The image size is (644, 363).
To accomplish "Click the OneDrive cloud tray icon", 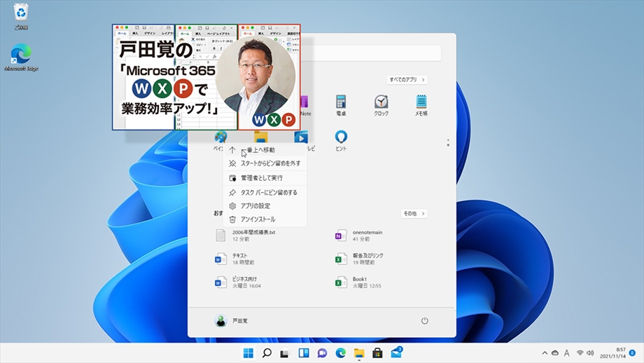I will pyautogui.click(x=555, y=352).
